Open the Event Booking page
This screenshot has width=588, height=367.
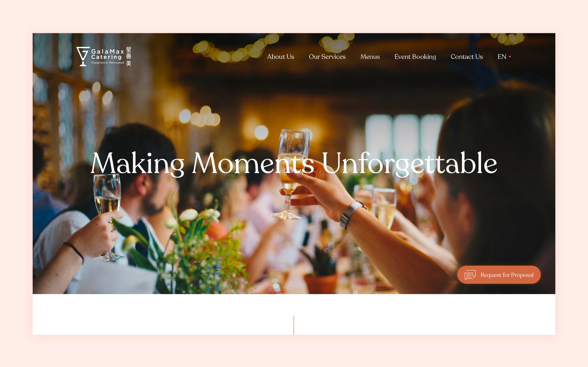(415, 56)
